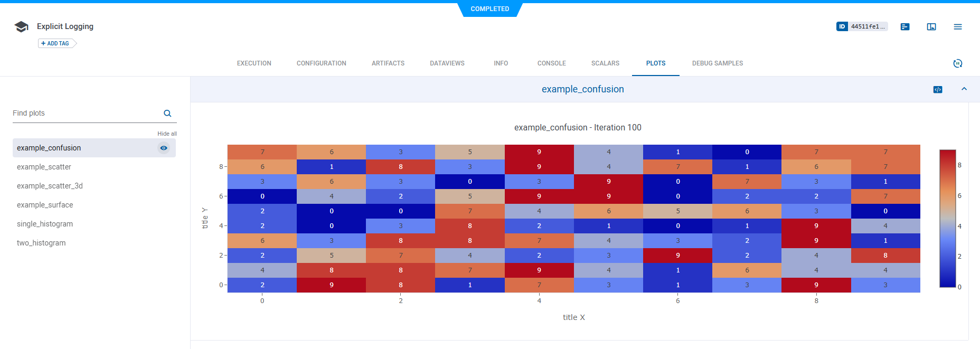Switch to the info panel view icon
The height and width of the screenshot is (349, 980).
pos(931,27)
